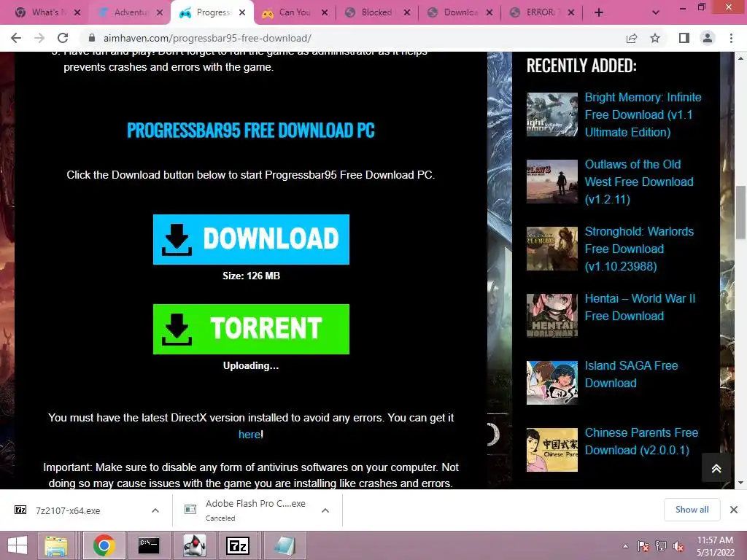Close the What's New tab
The image size is (747, 560).
(77, 12)
